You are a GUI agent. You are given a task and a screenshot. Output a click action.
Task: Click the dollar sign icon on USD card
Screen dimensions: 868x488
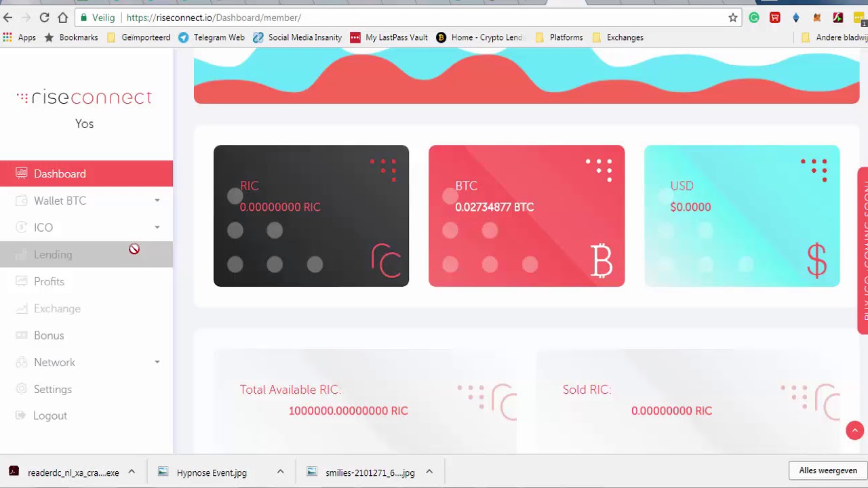[817, 261]
